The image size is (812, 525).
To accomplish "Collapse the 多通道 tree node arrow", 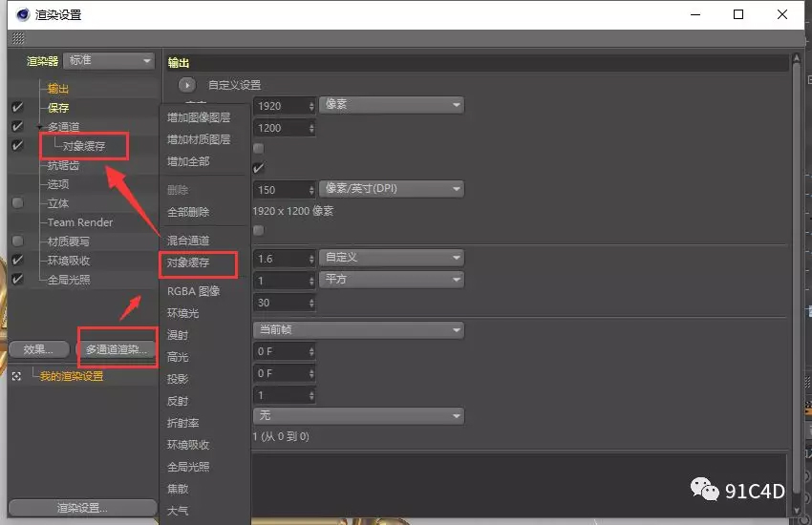I will 40,127.
